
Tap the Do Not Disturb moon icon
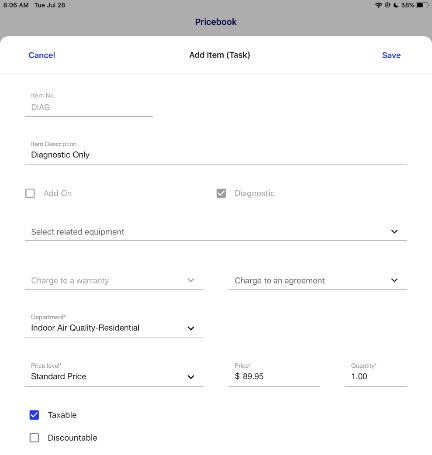pos(396,5)
